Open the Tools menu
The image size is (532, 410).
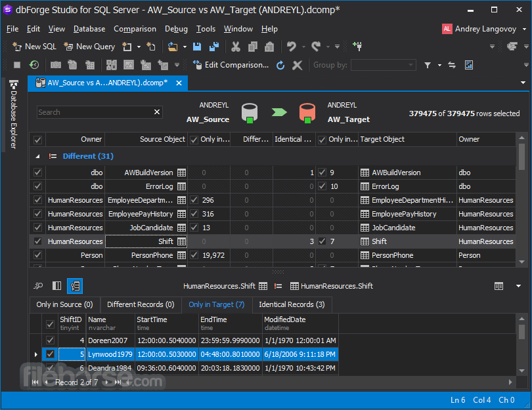tap(206, 29)
